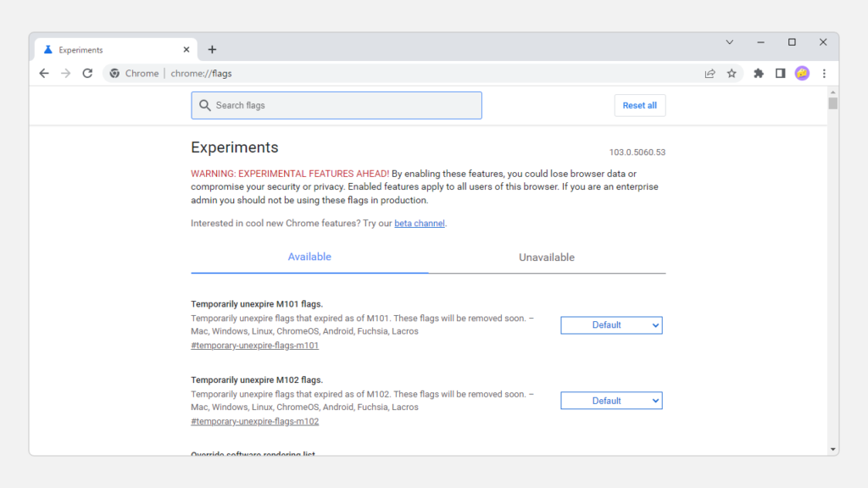Image resolution: width=868 pixels, height=488 pixels.
Task: Close the Experiments tab
Action: (186, 50)
